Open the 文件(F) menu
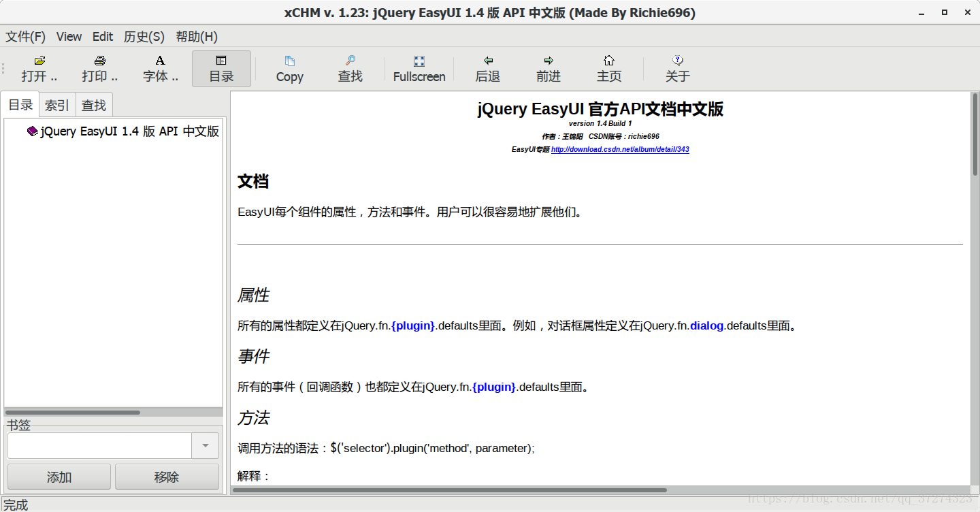 coord(26,37)
